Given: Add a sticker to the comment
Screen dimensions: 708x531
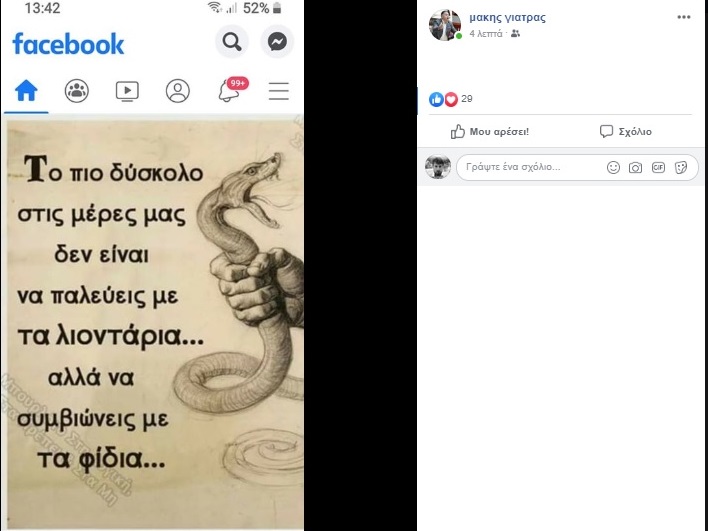Looking at the screenshot, I should click(681, 168).
